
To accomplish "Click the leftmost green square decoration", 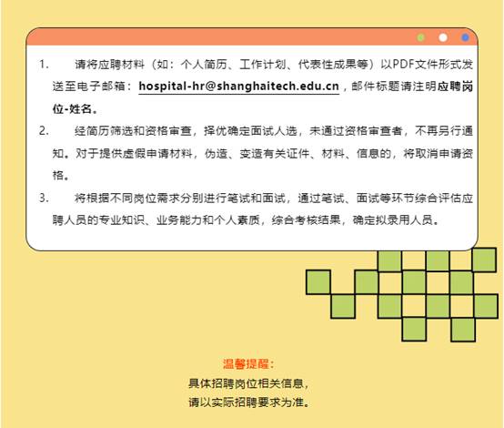I will point(318,282).
